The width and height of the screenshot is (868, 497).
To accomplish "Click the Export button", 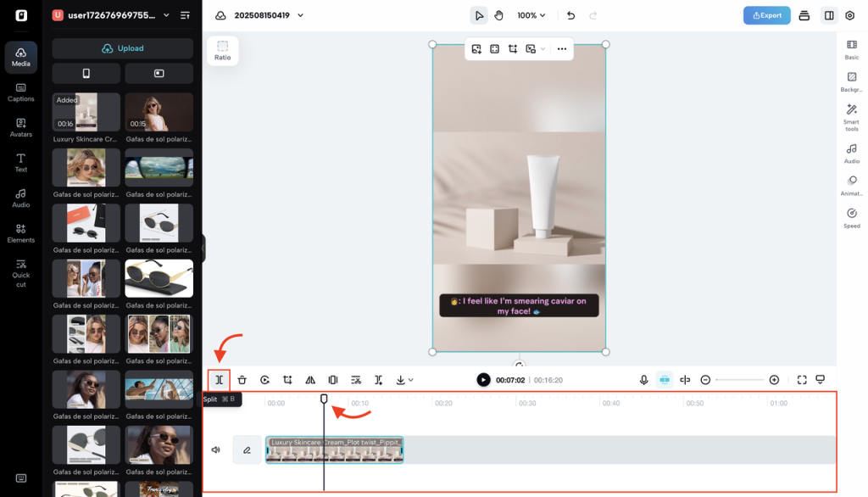I will [x=766, y=15].
